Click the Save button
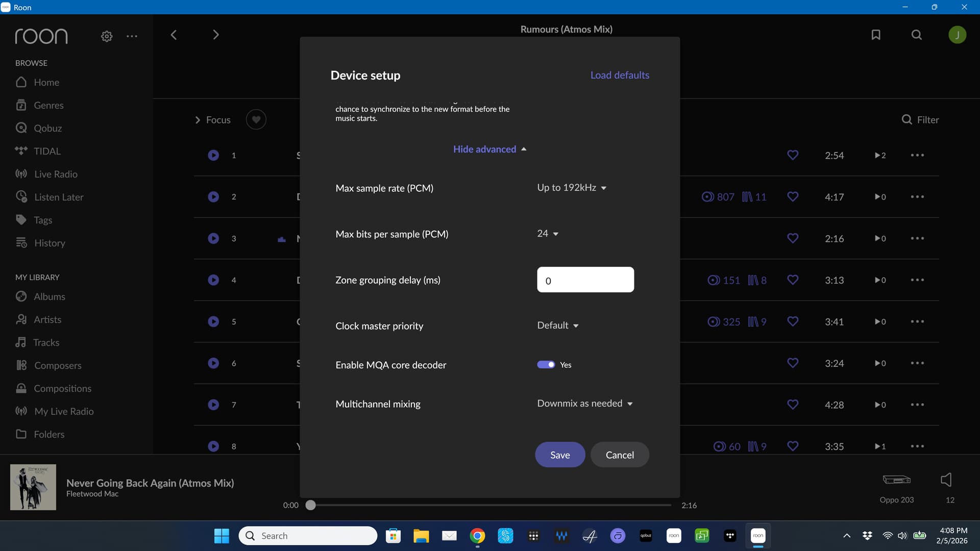 (x=560, y=455)
